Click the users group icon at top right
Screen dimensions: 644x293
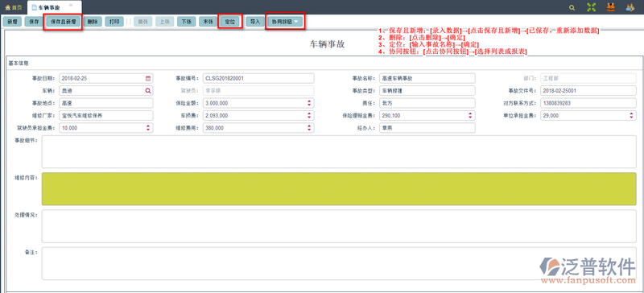click(x=630, y=7)
